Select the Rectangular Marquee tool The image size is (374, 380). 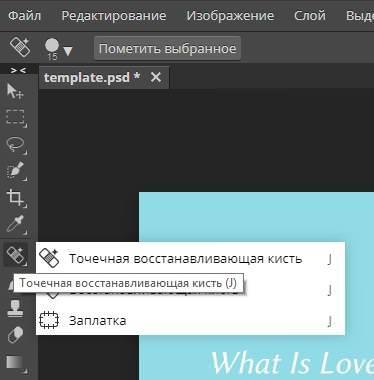pyautogui.click(x=16, y=118)
